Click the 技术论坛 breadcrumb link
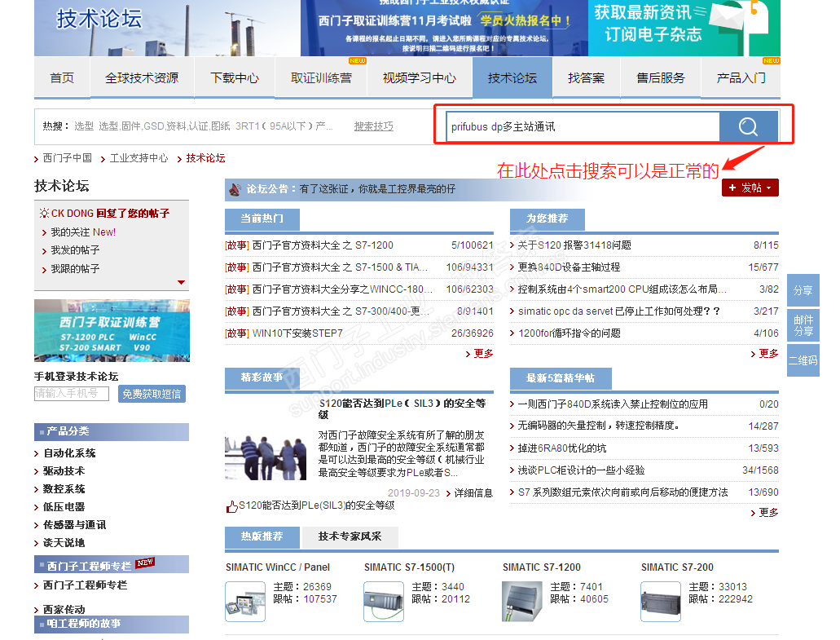This screenshot has width=840, height=640. tap(205, 158)
